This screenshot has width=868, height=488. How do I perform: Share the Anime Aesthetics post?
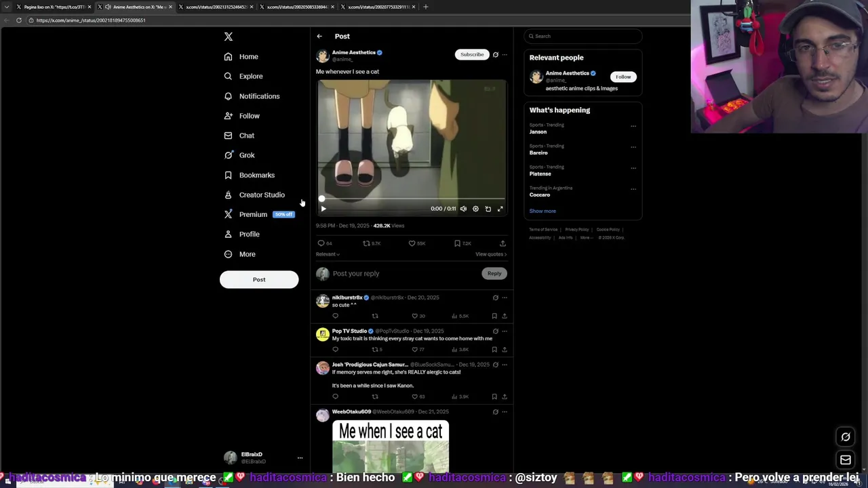click(502, 243)
